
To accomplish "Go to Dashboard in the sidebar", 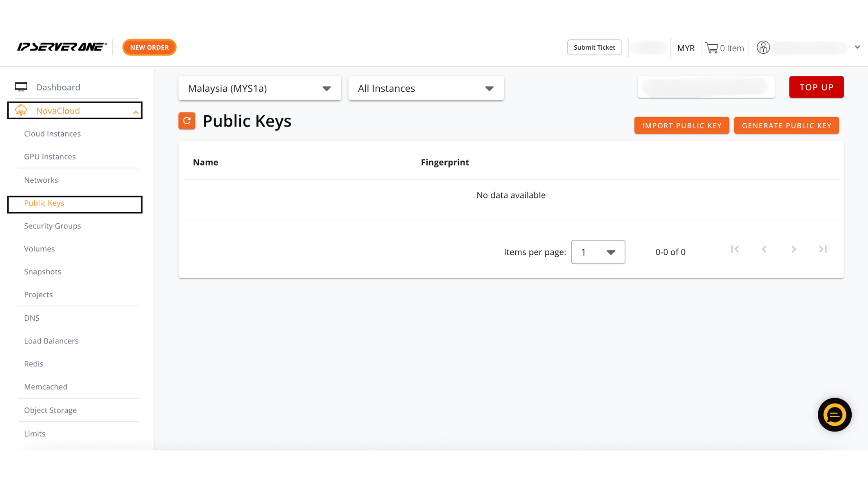I will (x=58, y=87).
